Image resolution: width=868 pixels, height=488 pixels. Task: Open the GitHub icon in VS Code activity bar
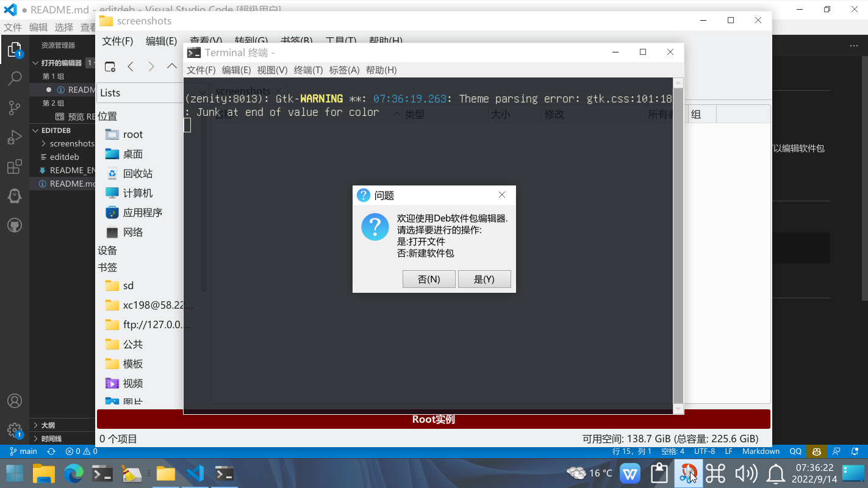[x=15, y=225]
